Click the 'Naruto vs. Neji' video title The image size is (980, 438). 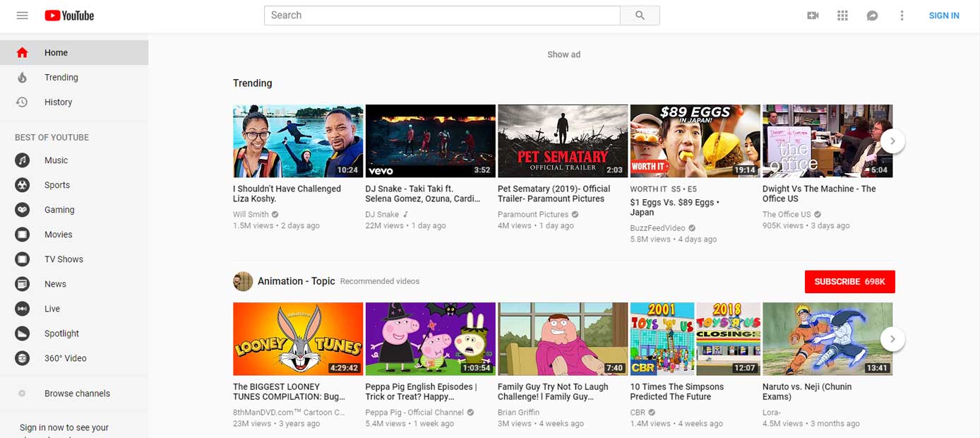point(807,391)
